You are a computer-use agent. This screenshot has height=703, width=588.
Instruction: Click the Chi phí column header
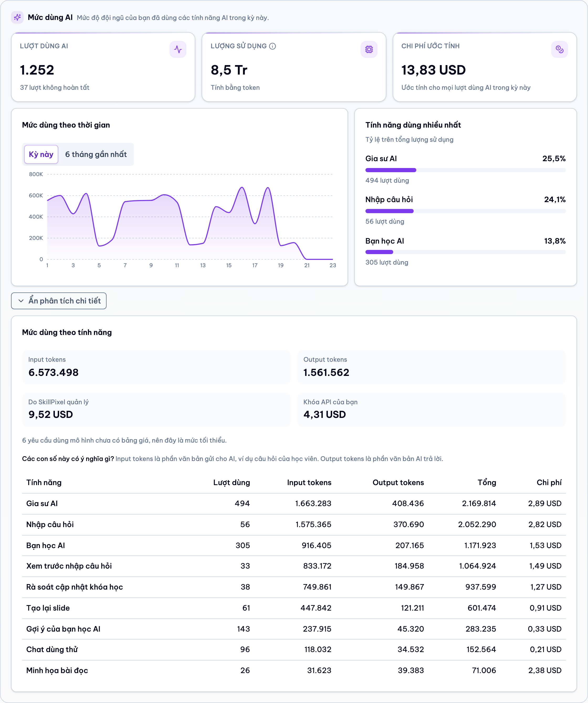pos(549,482)
